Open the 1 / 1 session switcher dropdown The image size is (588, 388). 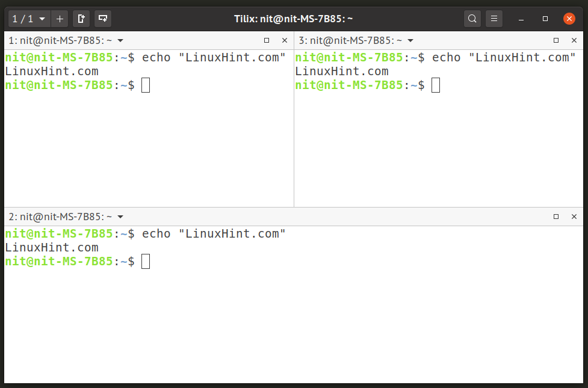click(29, 19)
